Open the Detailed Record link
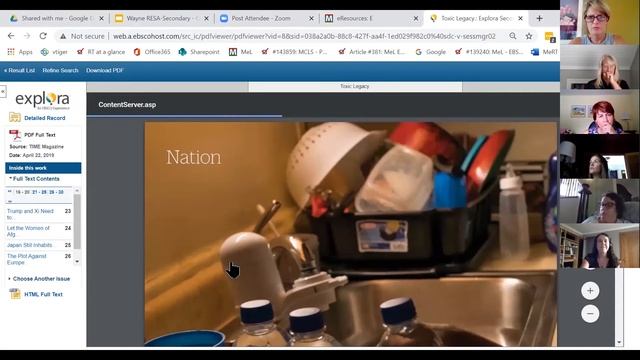The height and width of the screenshot is (360, 640). coord(44,118)
